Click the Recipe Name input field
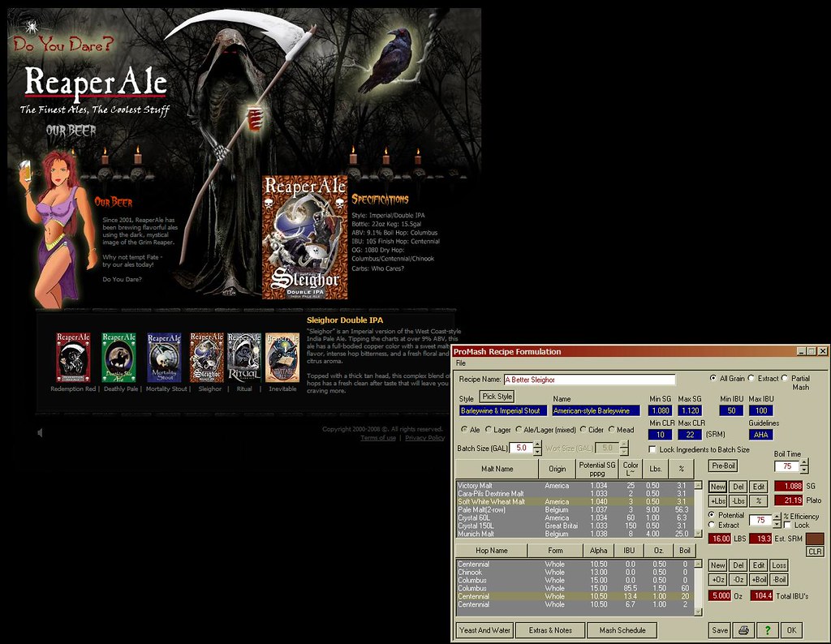The image size is (831, 644). [589, 380]
